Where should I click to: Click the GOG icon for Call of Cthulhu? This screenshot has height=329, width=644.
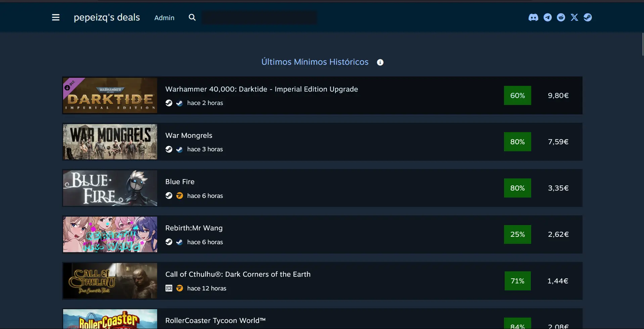(x=169, y=288)
